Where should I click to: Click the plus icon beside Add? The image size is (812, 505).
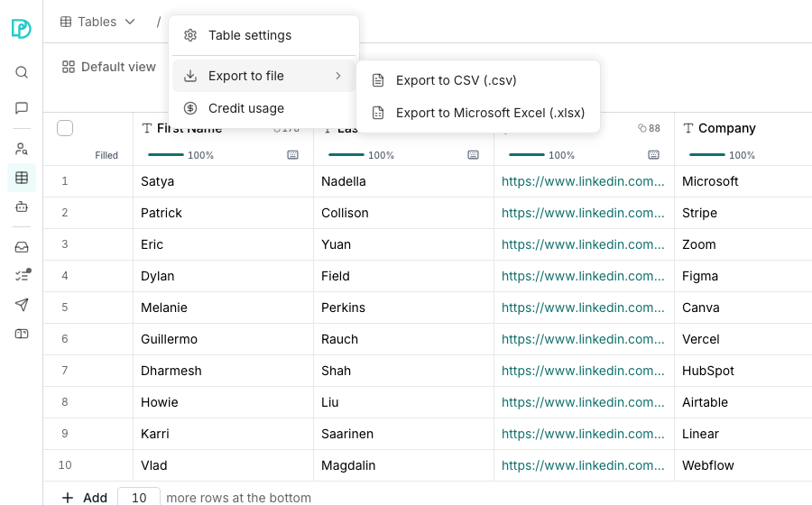[x=68, y=498]
